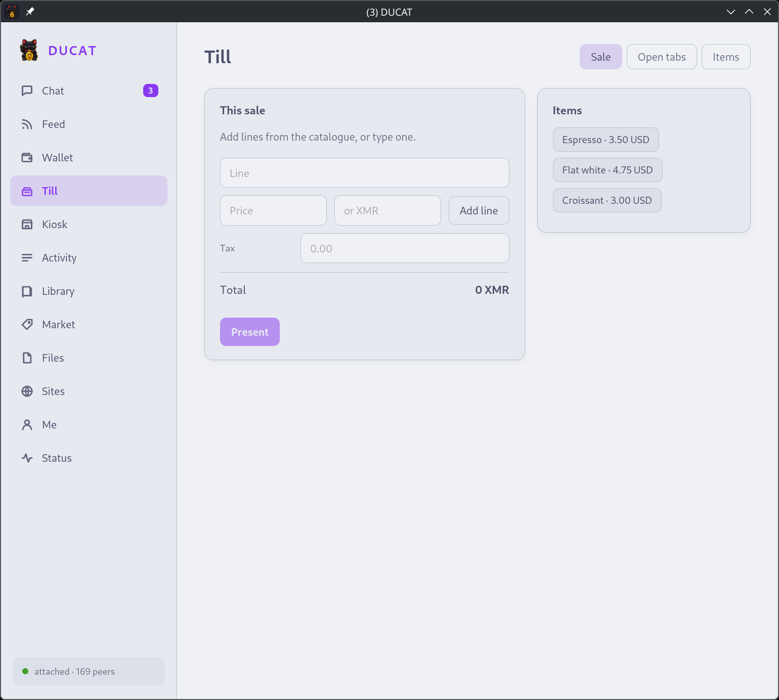Click the Kiosk storefront icon
The image size is (779, 700).
coord(27,225)
